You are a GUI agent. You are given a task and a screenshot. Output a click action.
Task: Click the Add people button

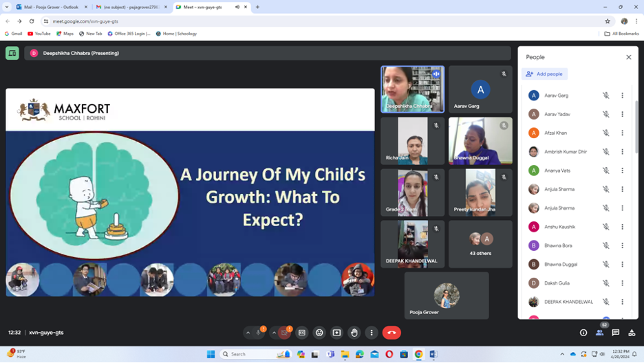pos(544,74)
